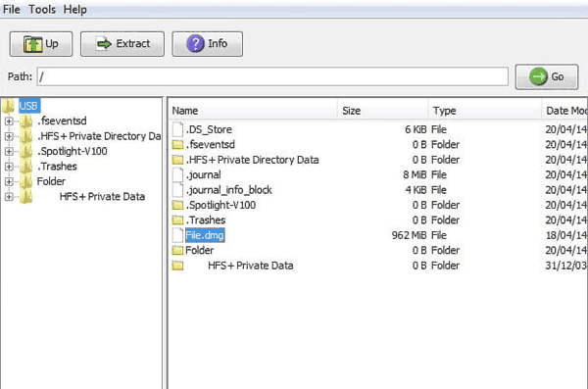Screen dimensions: 588x389
Task: Click the 962 MiB size cell
Action: click(409, 235)
